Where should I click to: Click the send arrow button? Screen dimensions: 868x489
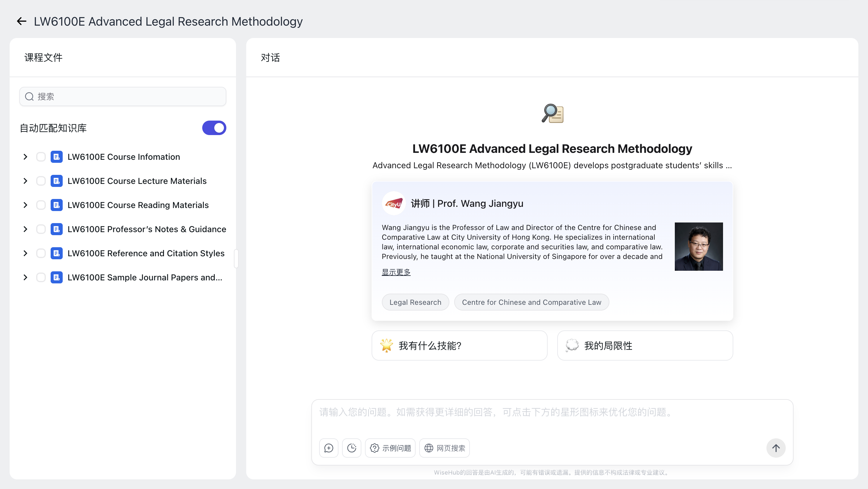click(x=776, y=448)
